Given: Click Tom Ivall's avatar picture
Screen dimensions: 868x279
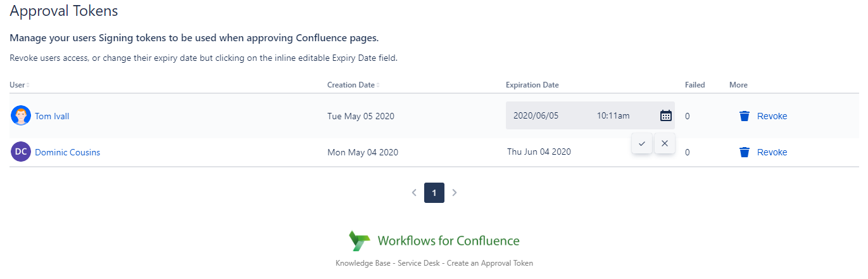Looking at the screenshot, I should click(x=21, y=116).
